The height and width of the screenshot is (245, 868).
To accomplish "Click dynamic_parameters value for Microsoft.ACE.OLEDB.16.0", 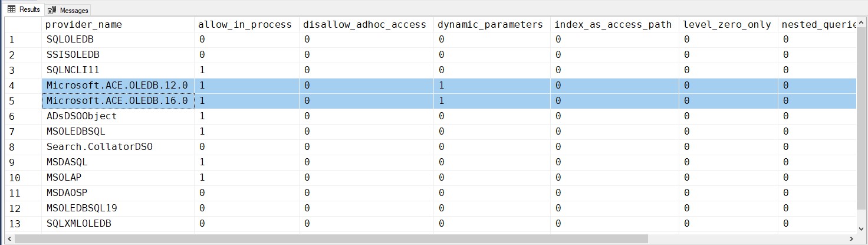I will point(492,101).
